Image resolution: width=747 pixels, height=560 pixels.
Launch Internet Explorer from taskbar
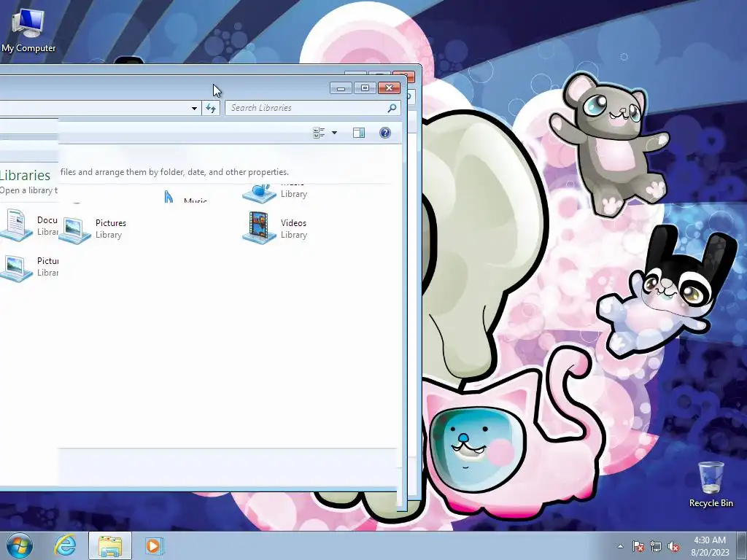pyautogui.click(x=65, y=545)
